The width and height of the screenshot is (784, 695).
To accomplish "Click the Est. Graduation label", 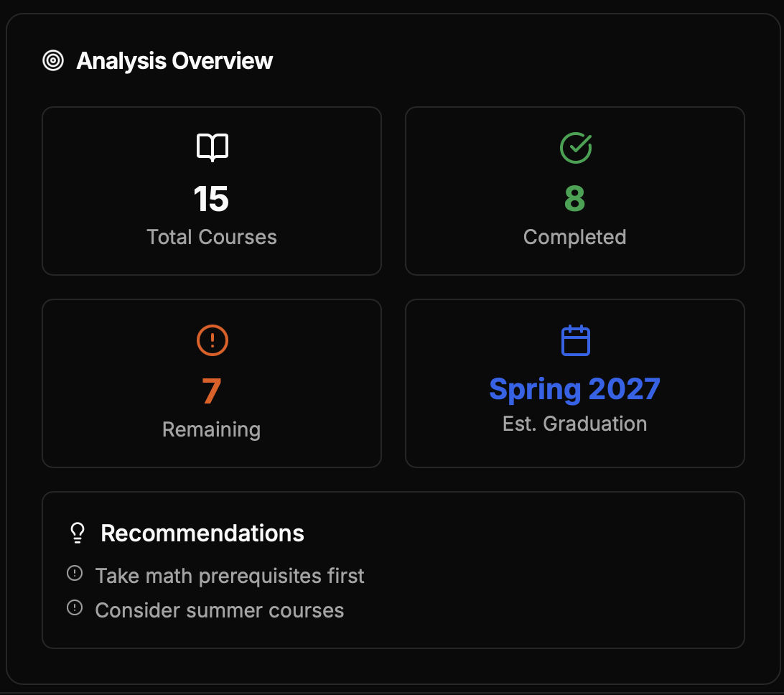I will (x=574, y=424).
